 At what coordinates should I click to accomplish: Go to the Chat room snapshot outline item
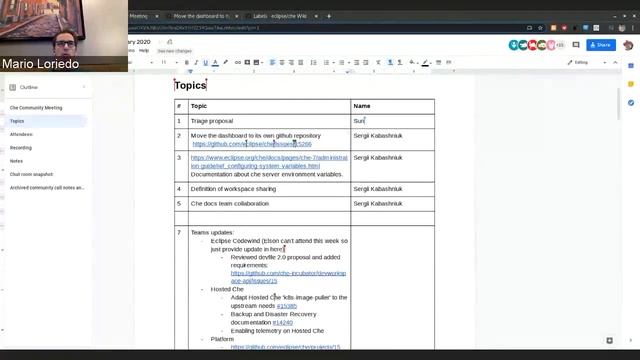(31, 174)
